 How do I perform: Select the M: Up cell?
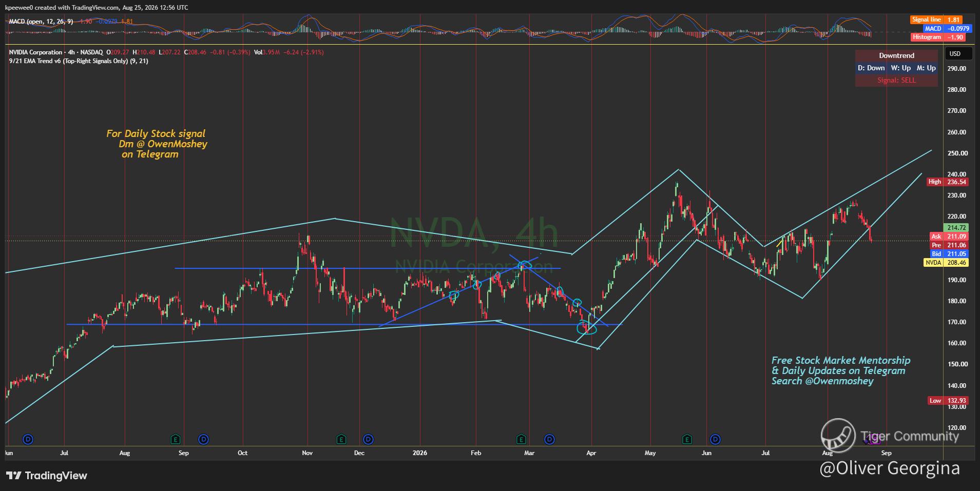(926, 68)
